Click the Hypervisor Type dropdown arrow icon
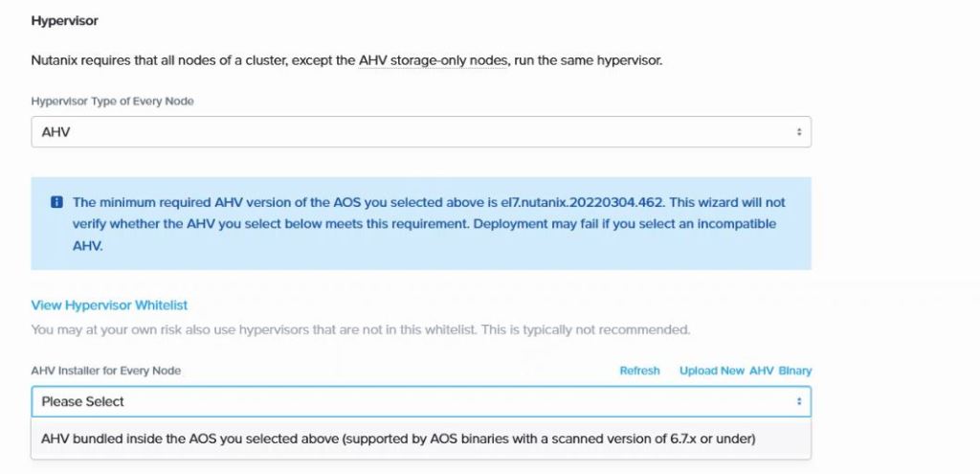 799,132
